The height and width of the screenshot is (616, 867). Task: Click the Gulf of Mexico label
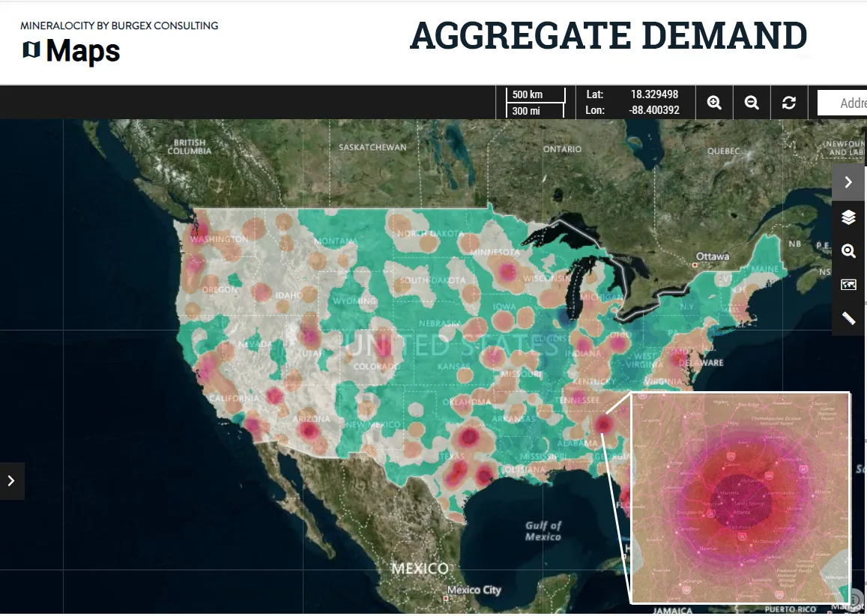(x=543, y=531)
